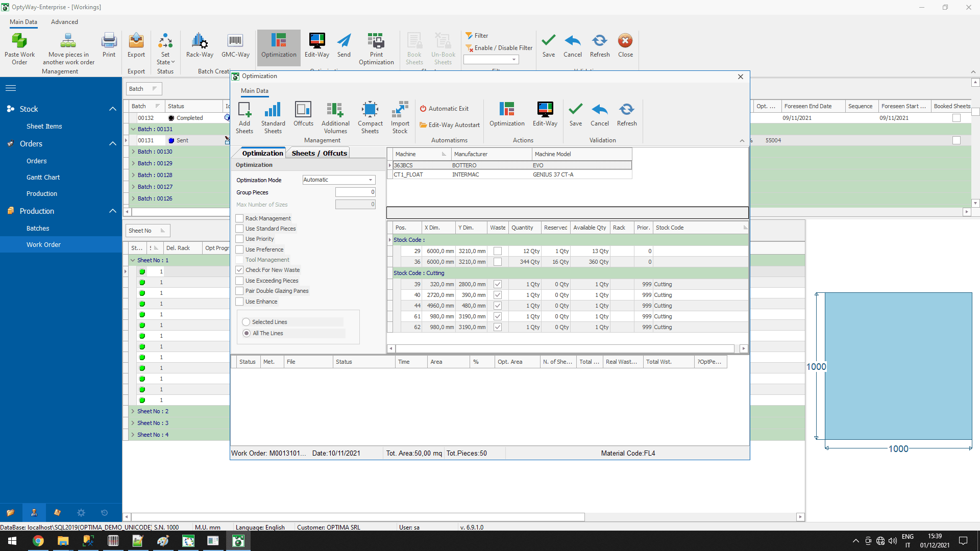Image resolution: width=980 pixels, height=551 pixels.
Task: Click the Offcuts toolbar icon
Action: tap(303, 114)
